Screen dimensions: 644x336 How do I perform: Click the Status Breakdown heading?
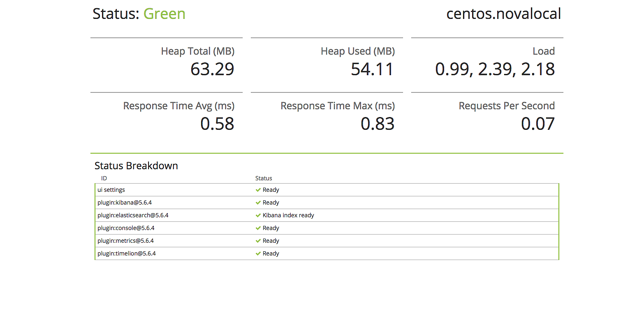[136, 166]
